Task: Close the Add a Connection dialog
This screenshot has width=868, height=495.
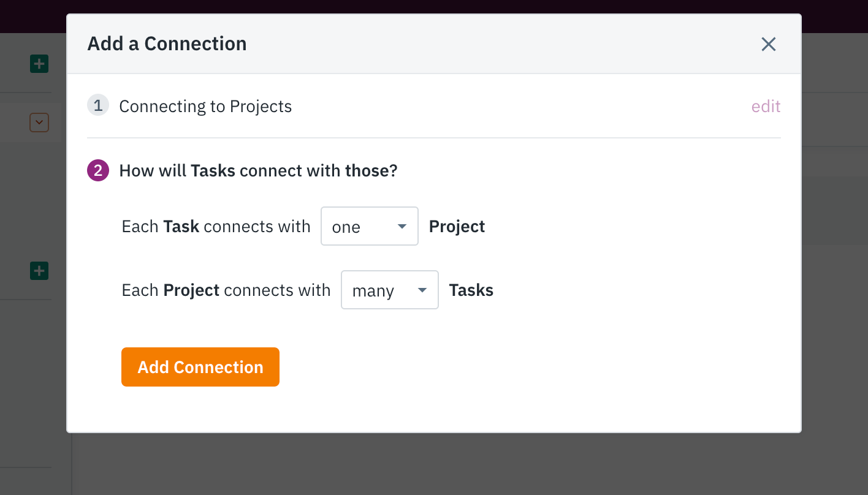Action: click(768, 44)
